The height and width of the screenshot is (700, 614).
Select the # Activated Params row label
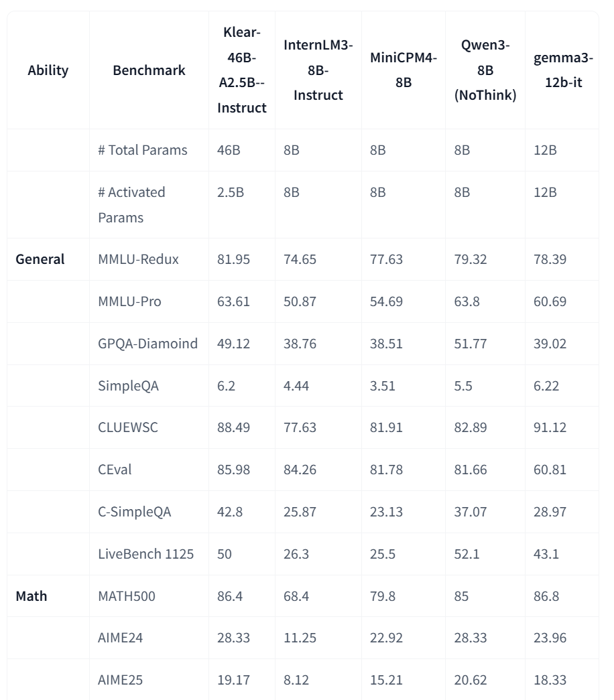point(131,205)
